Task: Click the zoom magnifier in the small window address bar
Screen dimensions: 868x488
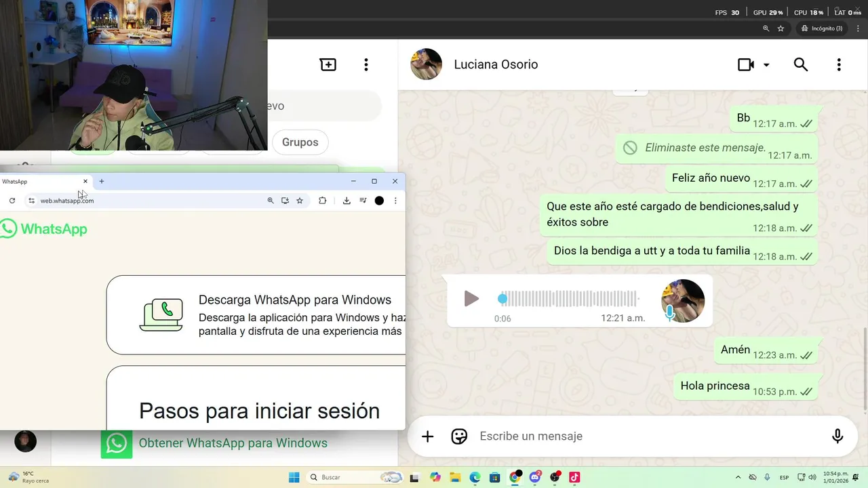Action: coord(271,201)
